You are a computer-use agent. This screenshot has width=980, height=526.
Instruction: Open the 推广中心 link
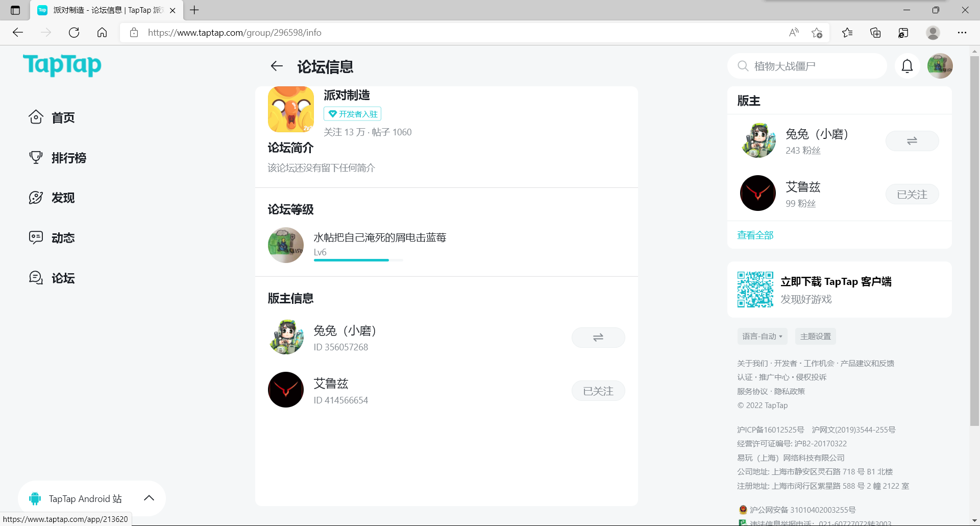click(774, 377)
